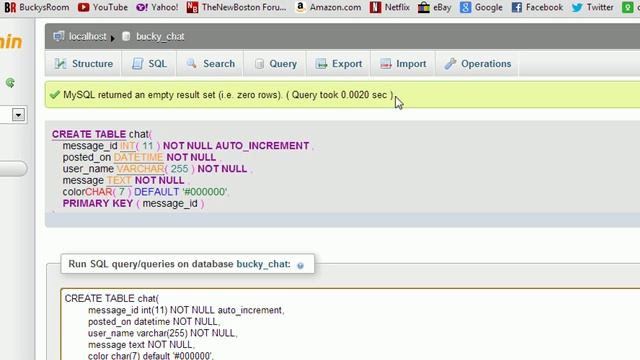The width and height of the screenshot is (640, 360).
Task: Click the Amazon favicon icon
Action: [300, 7]
